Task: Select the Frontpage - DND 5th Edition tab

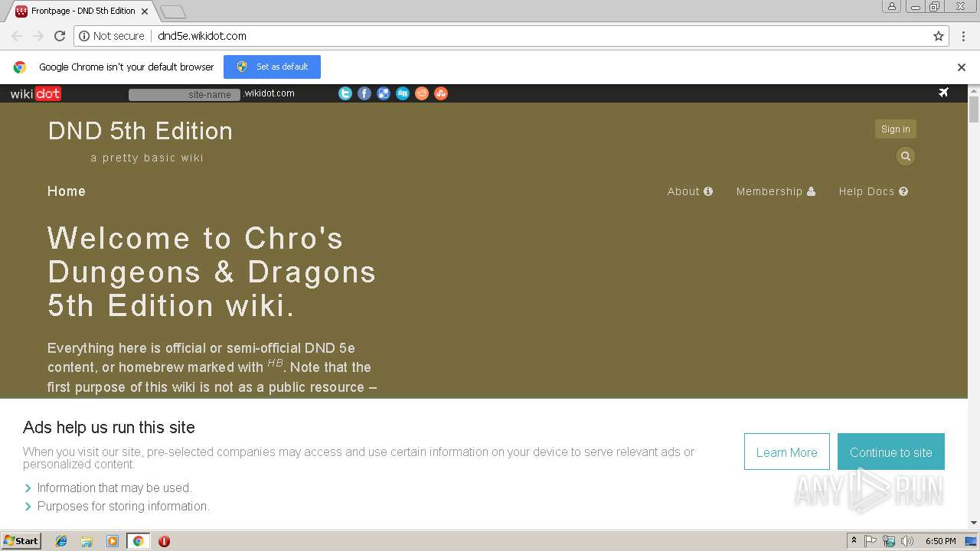Action: pos(83,11)
